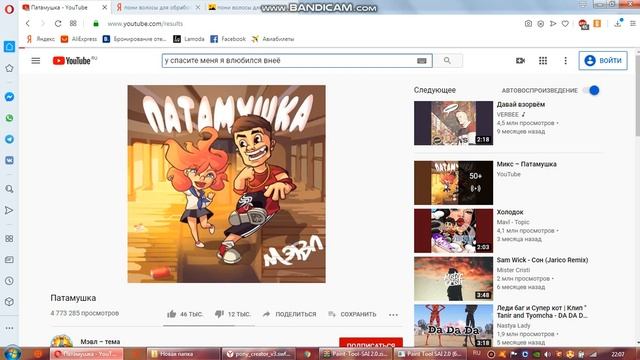Open the Easy Setup icon in the browser toolbar
640x360 pixels.
pyautogui.click(x=632, y=24)
